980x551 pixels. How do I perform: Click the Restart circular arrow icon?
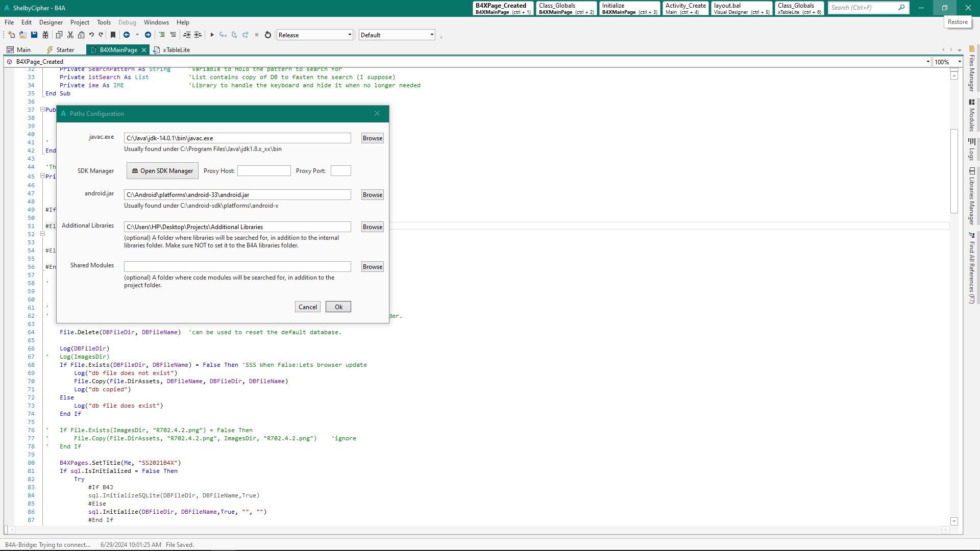[x=268, y=35]
